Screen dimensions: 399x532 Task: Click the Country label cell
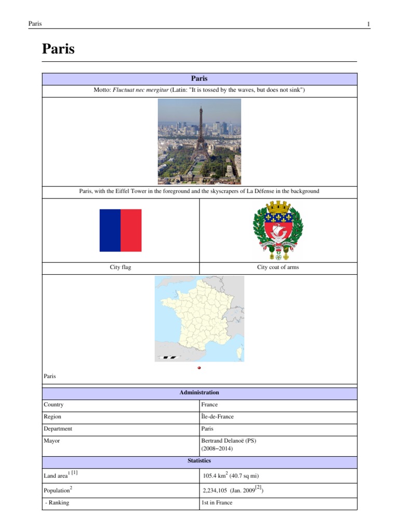[x=121, y=405]
